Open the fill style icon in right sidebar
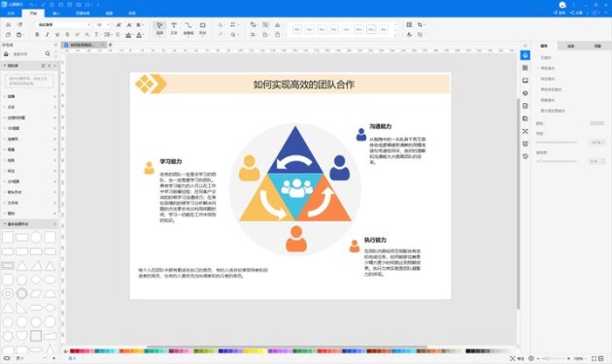Screen dimensions: 612x364 [525, 55]
